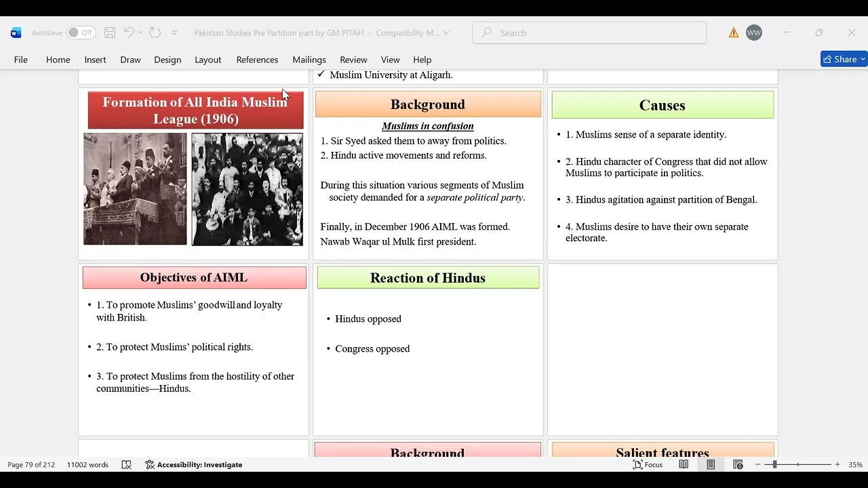Switch to the Home tab
The width and height of the screenshot is (868, 488).
point(58,60)
